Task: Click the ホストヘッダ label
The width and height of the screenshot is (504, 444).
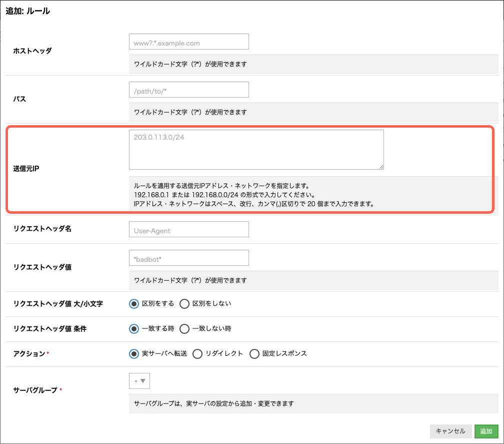Action: click(x=32, y=51)
